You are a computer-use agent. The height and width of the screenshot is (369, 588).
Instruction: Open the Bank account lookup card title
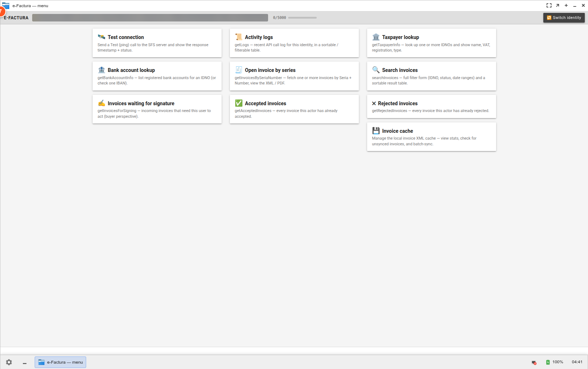tap(131, 70)
